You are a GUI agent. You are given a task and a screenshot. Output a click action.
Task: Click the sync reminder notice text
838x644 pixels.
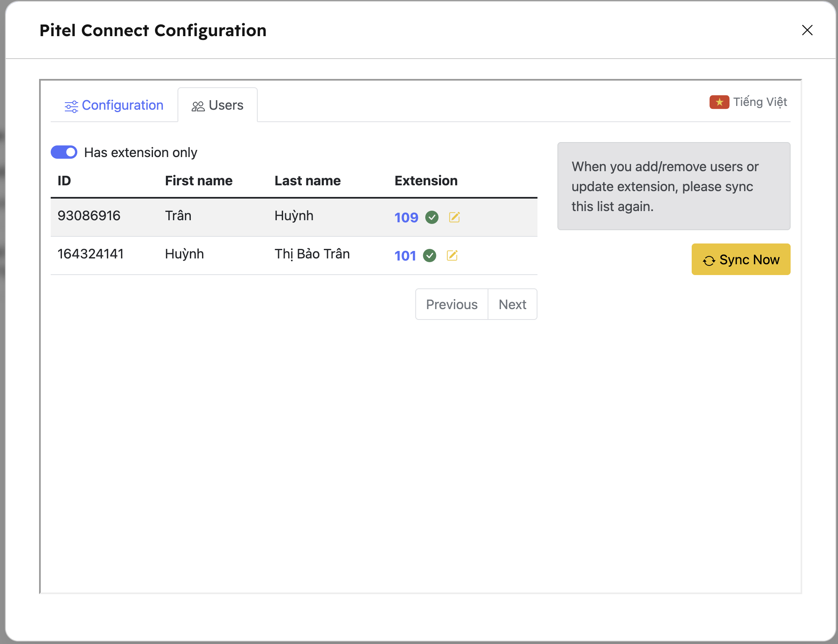click(665, 186)
